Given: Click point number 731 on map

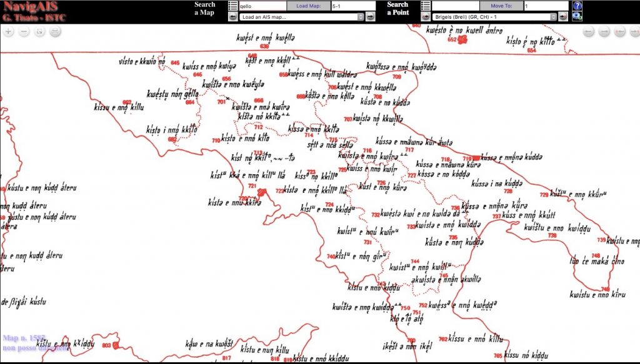Looking at the screenshot, I should [x=367, y=242].
